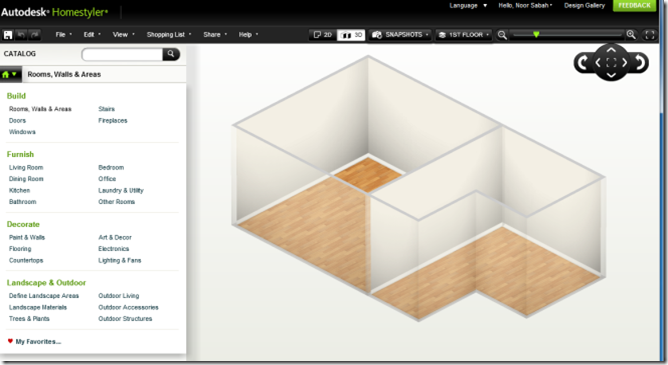Open My Favorites link
Viewport: 668px width, 365px height.
tap(38, 342)
